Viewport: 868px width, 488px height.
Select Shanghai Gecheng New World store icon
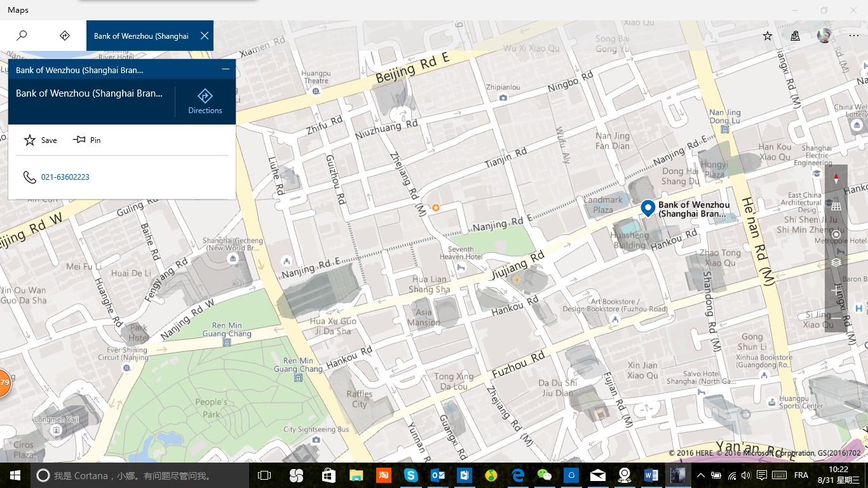(x=233, y=258)
